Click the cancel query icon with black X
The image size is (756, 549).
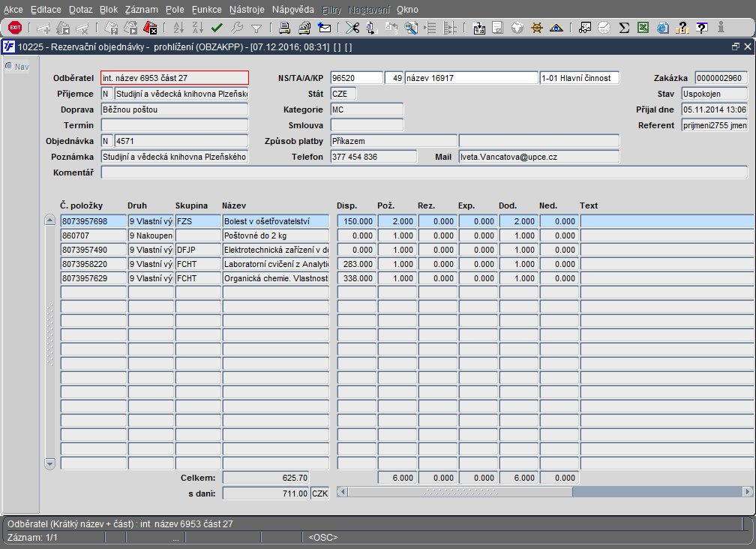(151, 28)
